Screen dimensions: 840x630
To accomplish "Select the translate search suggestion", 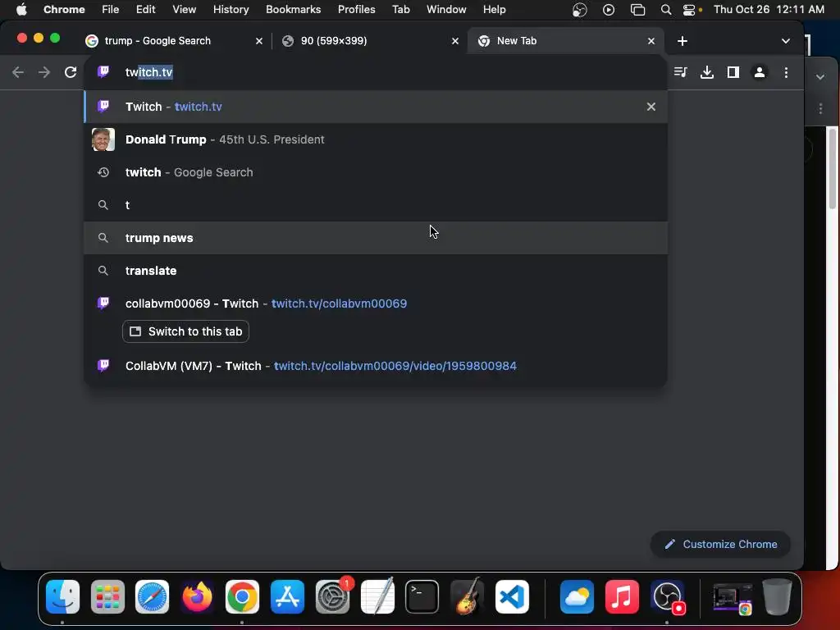I will coord(376,271).
